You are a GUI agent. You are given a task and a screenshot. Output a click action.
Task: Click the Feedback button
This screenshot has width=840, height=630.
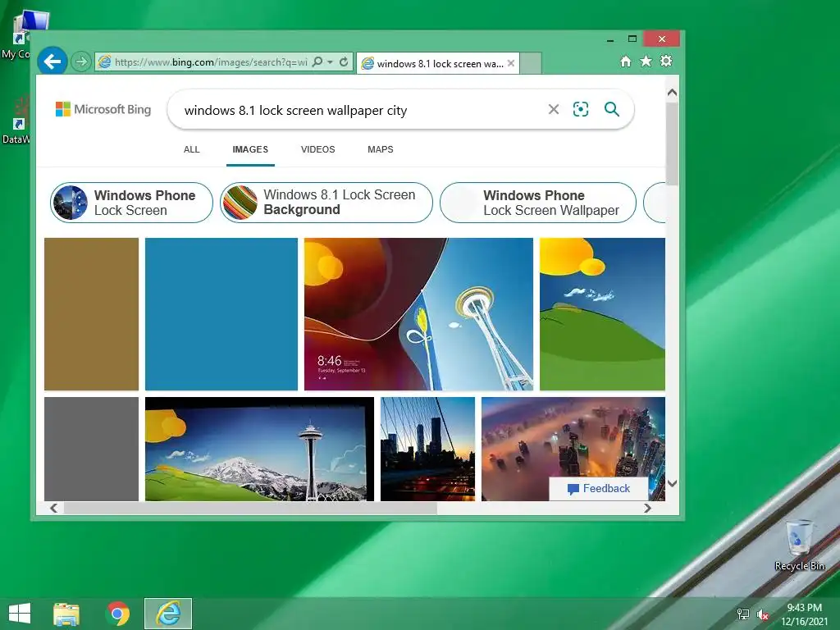(598, 489)
